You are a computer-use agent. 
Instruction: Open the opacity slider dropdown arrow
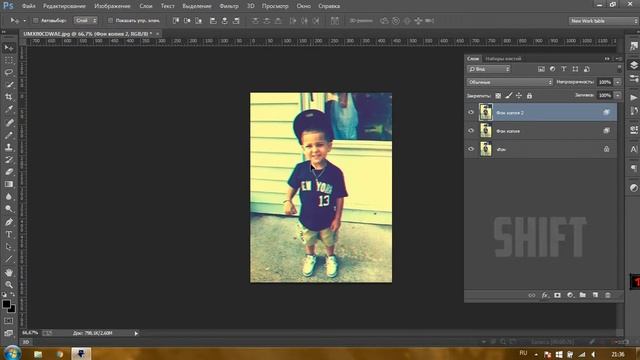click(618, 82)
